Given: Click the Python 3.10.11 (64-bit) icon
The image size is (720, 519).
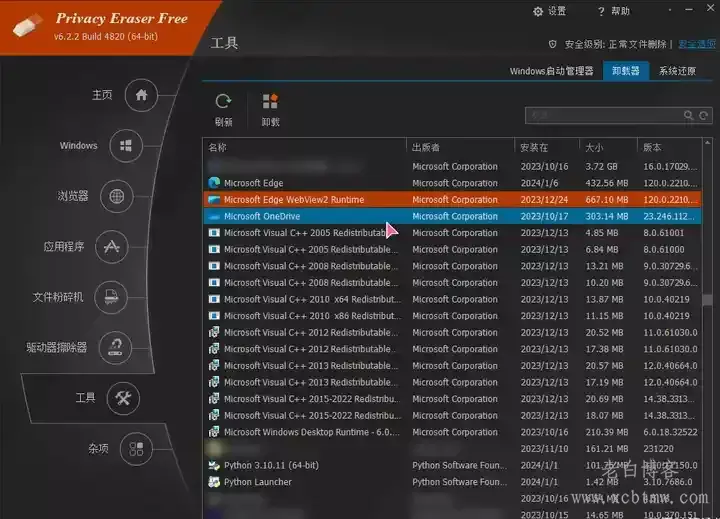Looking at the screenshot, I should pyautogui.click(x=214, y=465).
